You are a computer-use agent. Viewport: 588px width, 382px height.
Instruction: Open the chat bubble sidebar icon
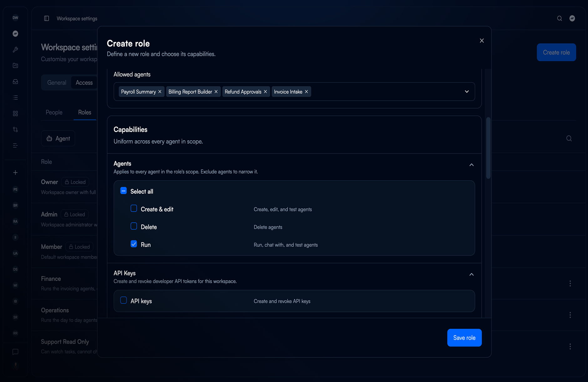coord(15,352)
